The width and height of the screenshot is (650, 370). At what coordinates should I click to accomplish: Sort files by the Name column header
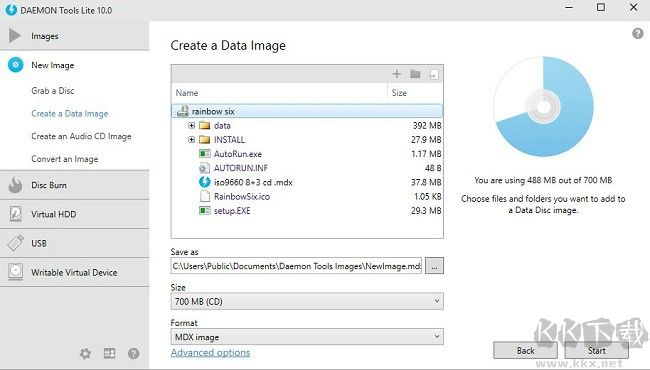coord(187,93)
